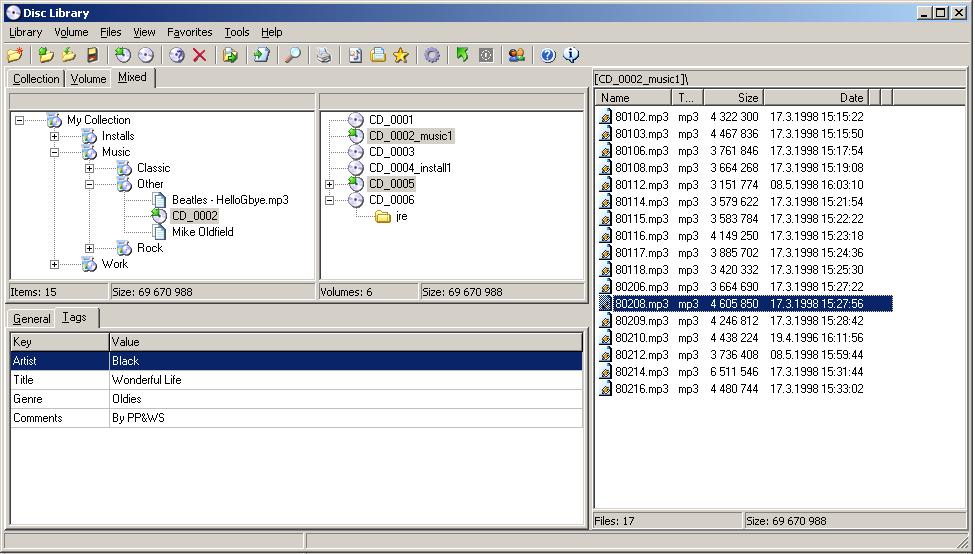975x554 pixels.
Task: Click the printer icon in toolbar
Action: (323, 55)
